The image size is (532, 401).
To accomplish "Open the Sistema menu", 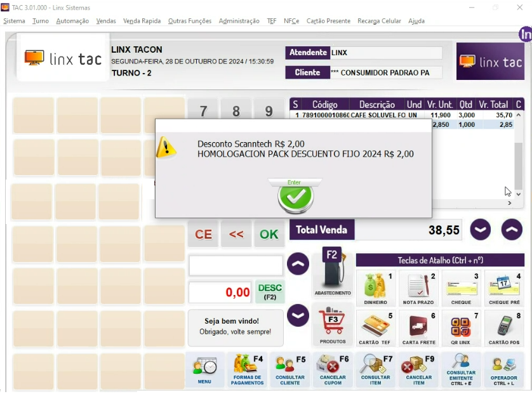I will pos(14,21).
